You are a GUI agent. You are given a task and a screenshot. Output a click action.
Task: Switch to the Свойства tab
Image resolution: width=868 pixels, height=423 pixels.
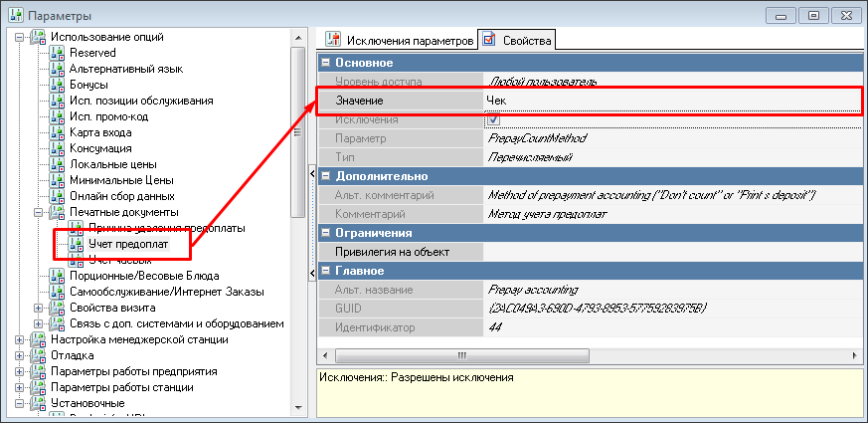click(x=517, y=40)
